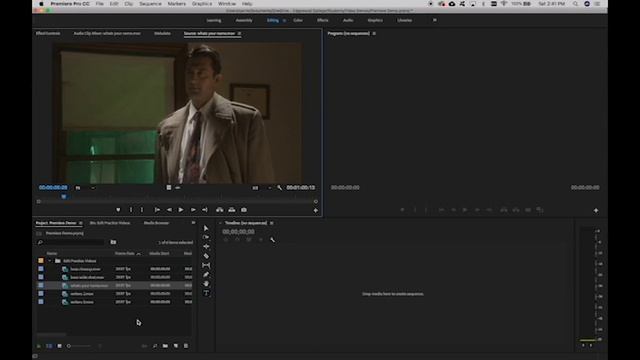Open the Source monitor wrench settings
Image resolution: width=640 pixels, height=360 pixels.
pos(280,188)
